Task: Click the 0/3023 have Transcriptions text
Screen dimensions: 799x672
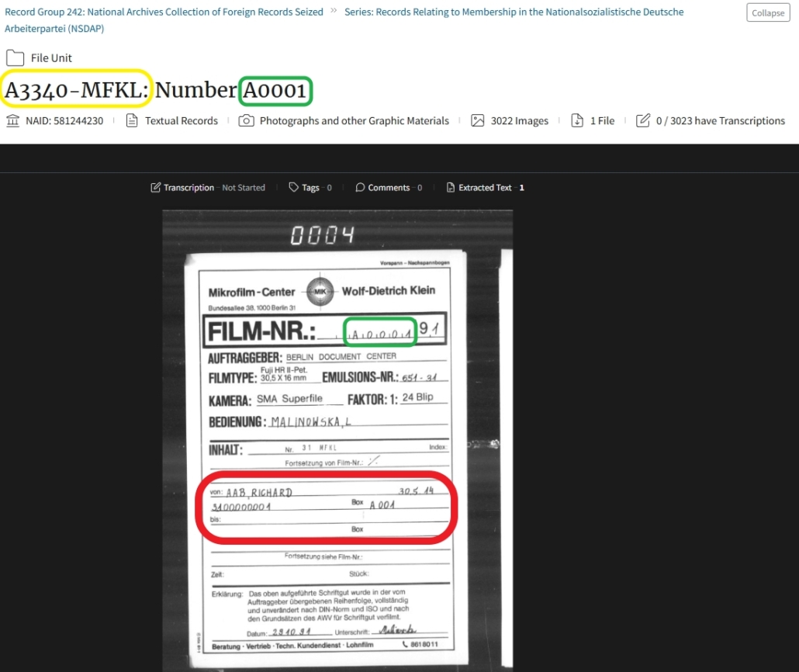Action: tap(719, 120)
